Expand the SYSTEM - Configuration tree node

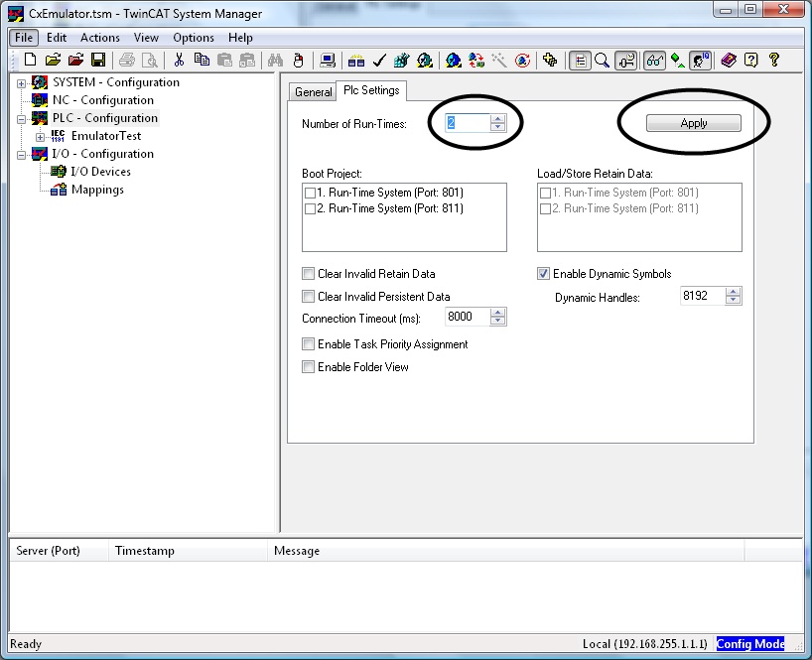pos(21,82)
